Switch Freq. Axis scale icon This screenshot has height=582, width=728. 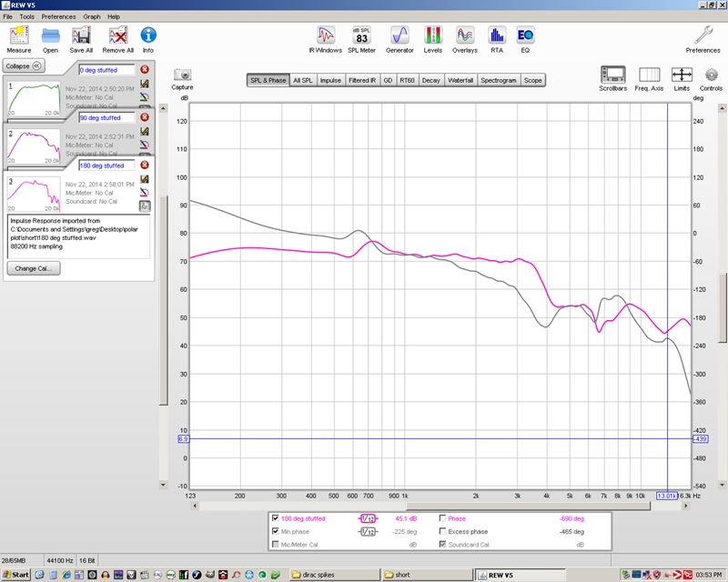point(649,78)
